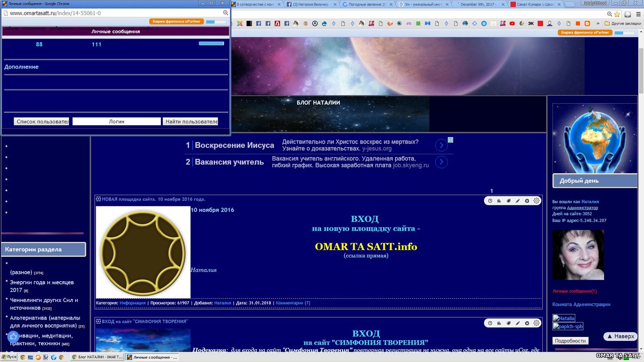This screenshot has width=644, height=362.
Task: Focus the Логин input field
Action: coord(116,121)
